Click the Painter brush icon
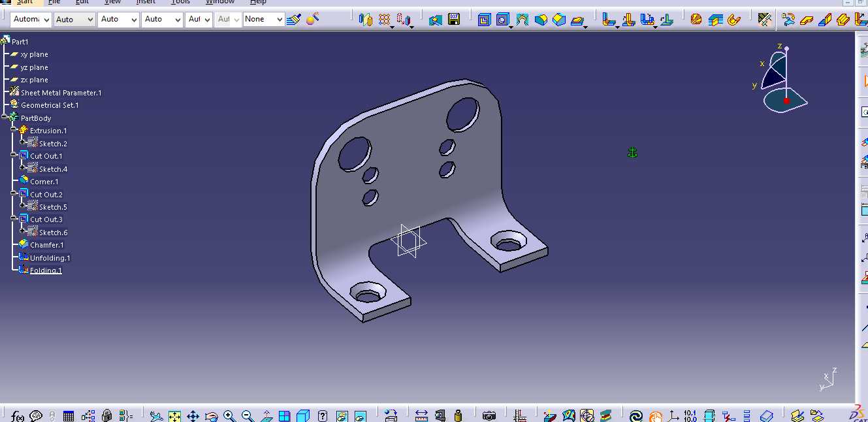868x422 pixels. tap(294, 20)
